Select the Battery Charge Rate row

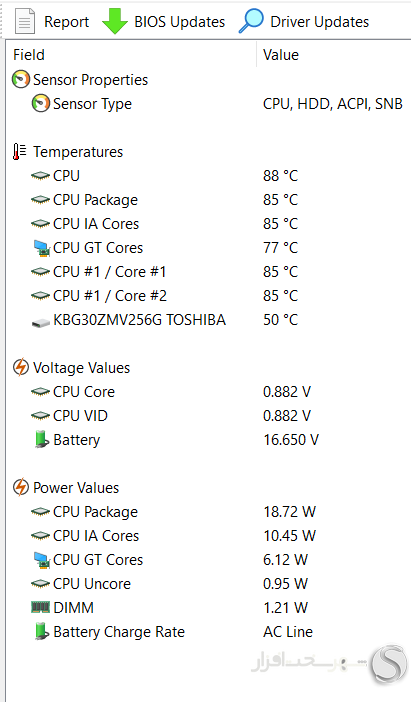pos(208,632)
